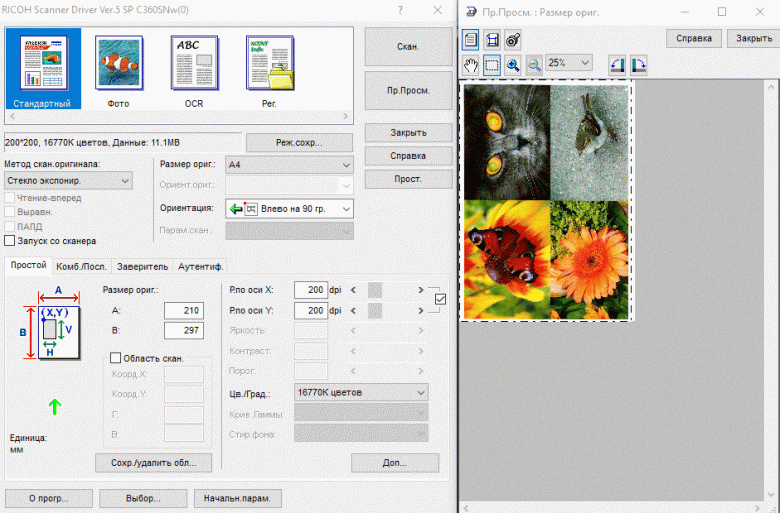The width and height of the screenshot is (780, 513).
Task: Click the Сохр./удалить обл... button
Action: [154, 463]
